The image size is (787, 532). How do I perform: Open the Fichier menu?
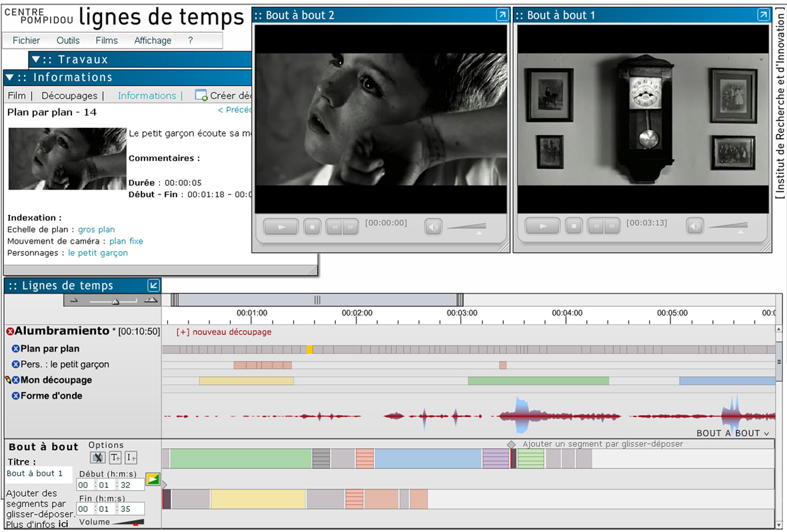click(x=26, y=41)
